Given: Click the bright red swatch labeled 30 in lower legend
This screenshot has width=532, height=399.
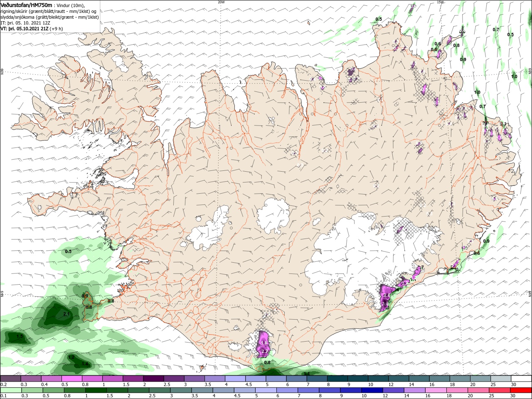Looking at the screenshot, I should tap(520, 390).
